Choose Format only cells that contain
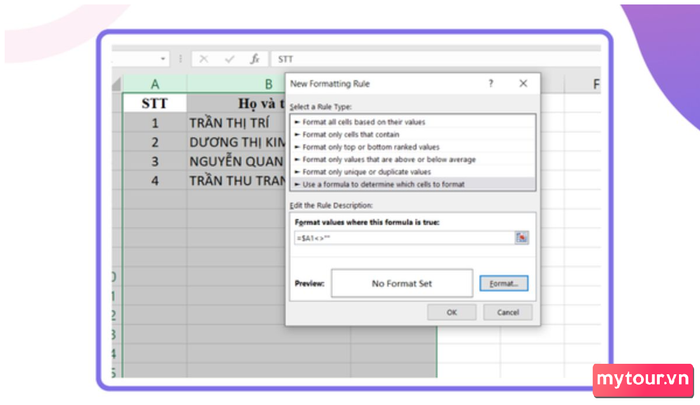 pyautogui.click(x=412, y=134)
